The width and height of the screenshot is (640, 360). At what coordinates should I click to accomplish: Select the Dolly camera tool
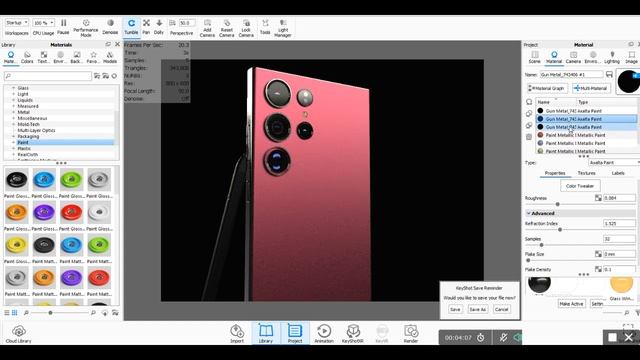159,27
